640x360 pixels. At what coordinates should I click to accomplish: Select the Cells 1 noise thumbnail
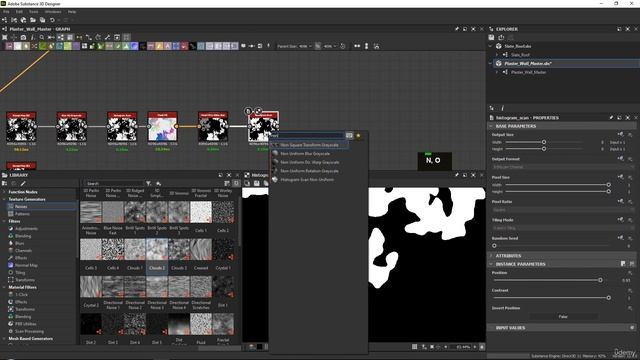click(201, 212)
